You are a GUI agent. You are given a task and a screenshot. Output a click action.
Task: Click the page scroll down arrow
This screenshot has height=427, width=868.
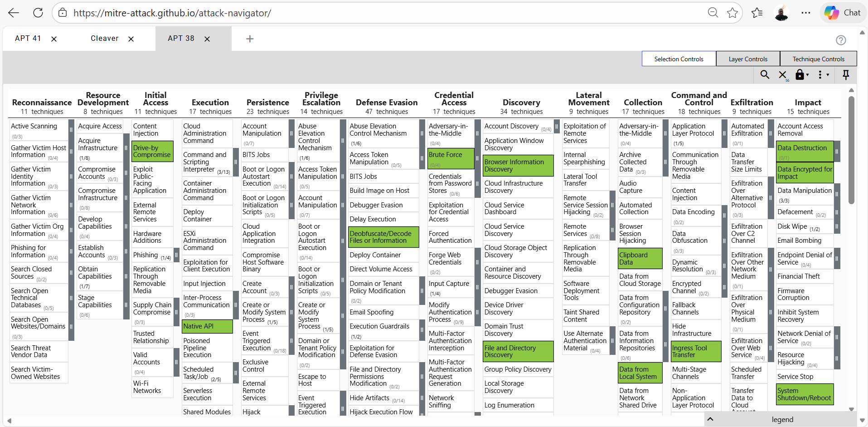[x=862, y=421]
